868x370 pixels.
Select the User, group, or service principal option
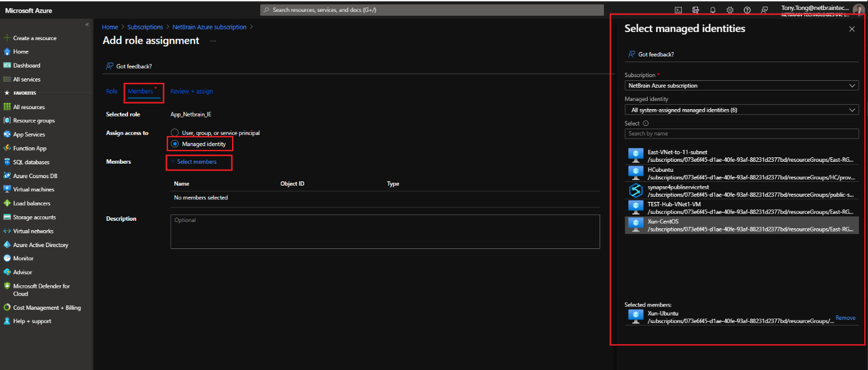[x=175, y=132]
